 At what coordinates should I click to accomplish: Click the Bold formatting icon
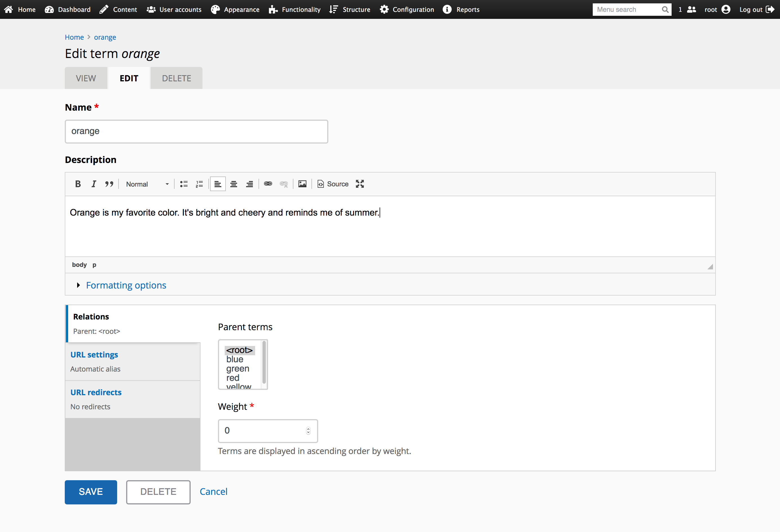78,184
